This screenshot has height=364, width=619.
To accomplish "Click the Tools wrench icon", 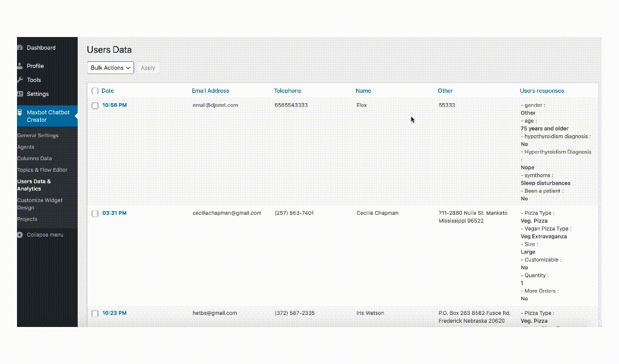I will [20, 79].
